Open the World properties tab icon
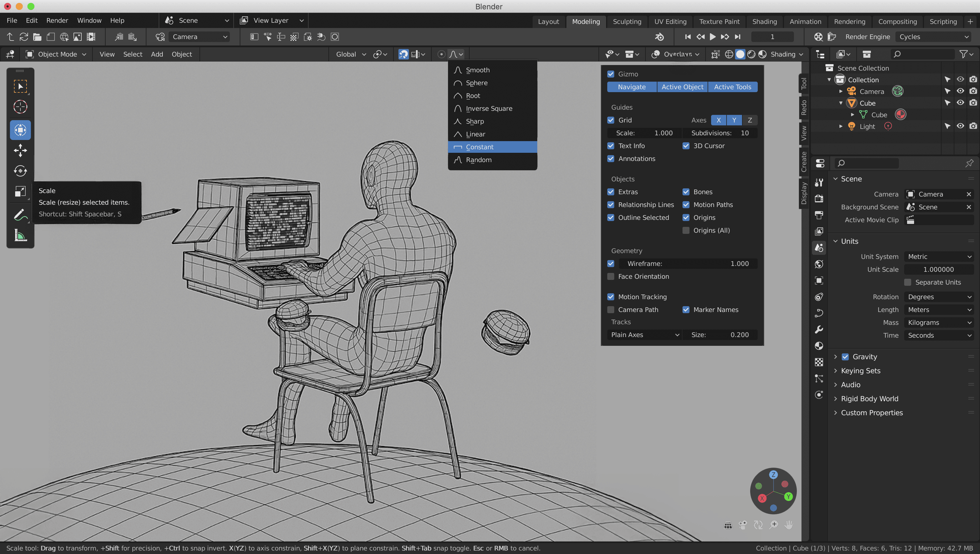Screen dimensions: 980x554 coord(819,264)
